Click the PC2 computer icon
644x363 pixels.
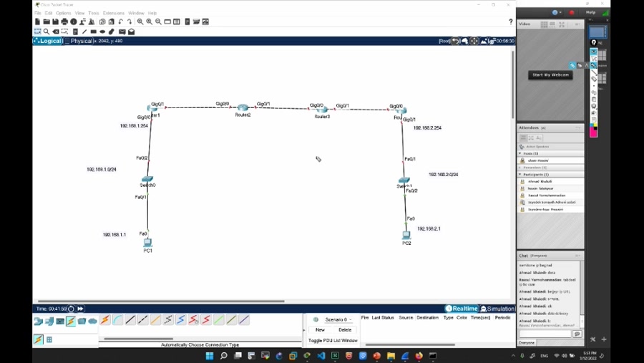click(406, 235)
